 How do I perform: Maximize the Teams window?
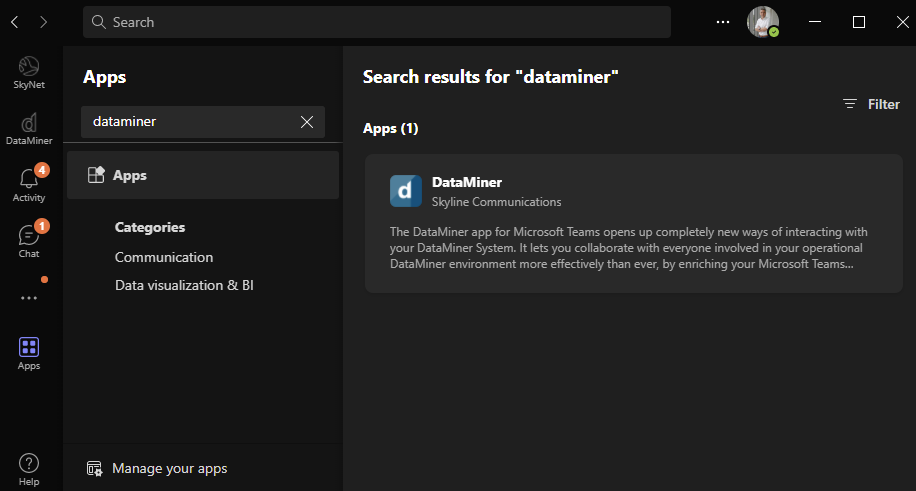point(859,22)
